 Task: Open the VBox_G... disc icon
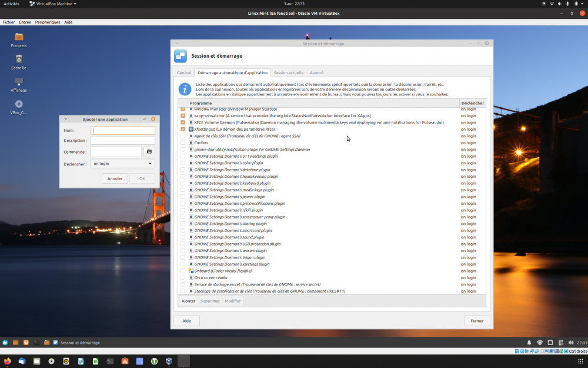19,104
